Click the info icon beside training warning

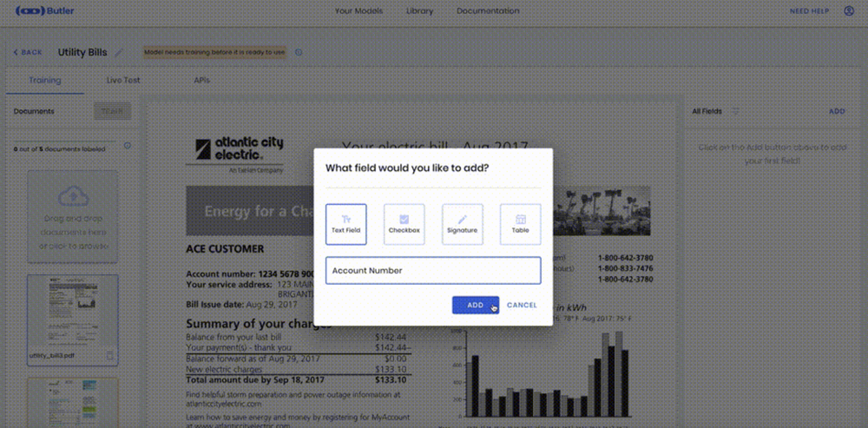pyautogui.click(x=299, y=53)
